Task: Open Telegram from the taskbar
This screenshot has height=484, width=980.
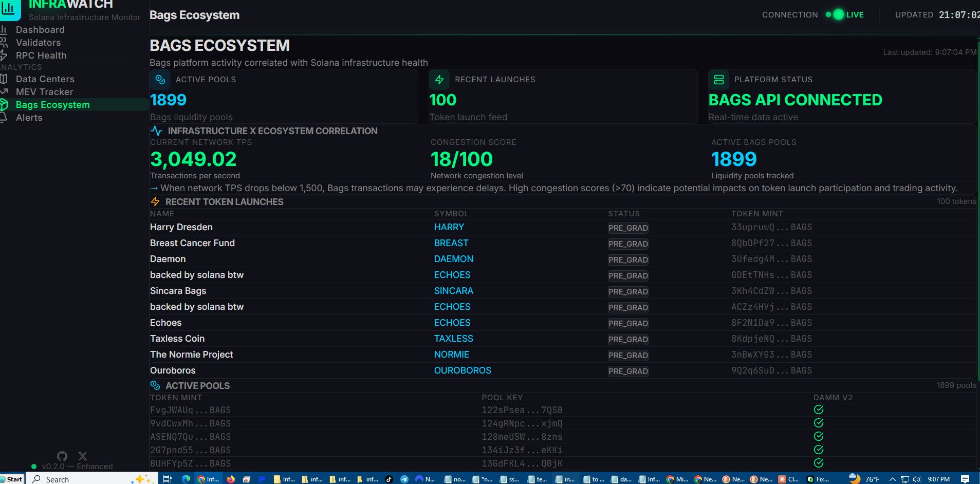Action: pos(404,479)
